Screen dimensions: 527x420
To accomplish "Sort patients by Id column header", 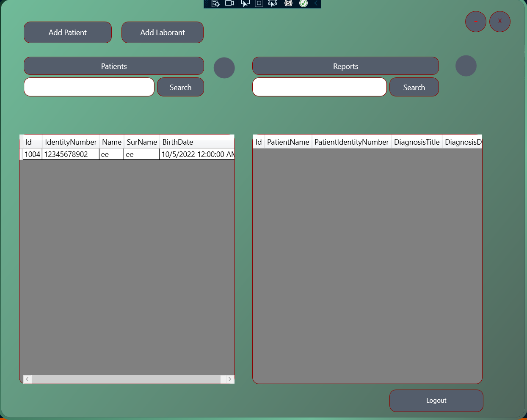I will click(33, 142).
